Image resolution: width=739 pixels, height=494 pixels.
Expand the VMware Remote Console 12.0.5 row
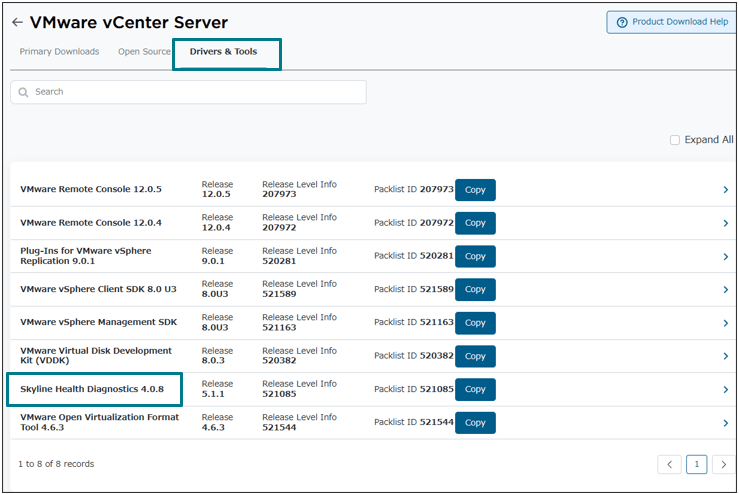click(x=725, y=190)
